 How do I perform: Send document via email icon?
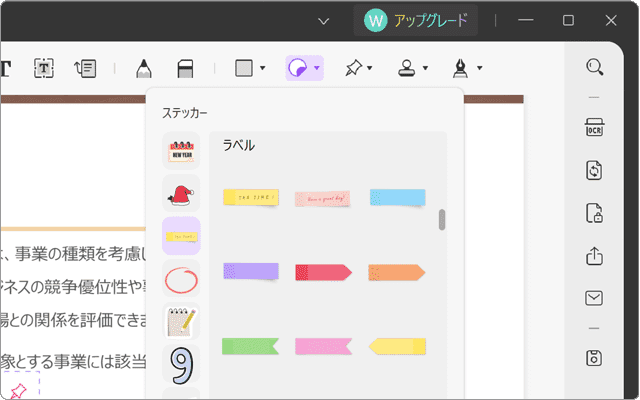pos(594,298)
